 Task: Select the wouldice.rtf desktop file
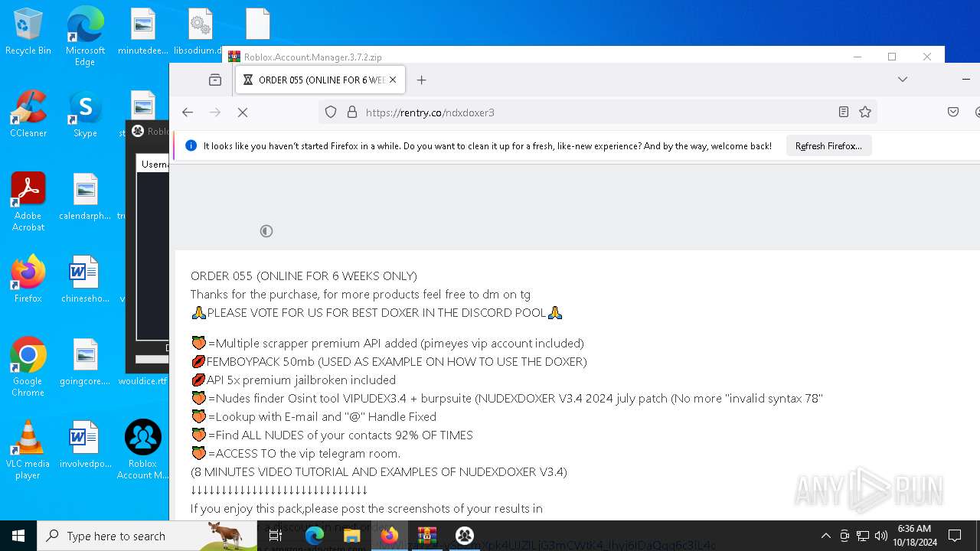tap(142, 380)
